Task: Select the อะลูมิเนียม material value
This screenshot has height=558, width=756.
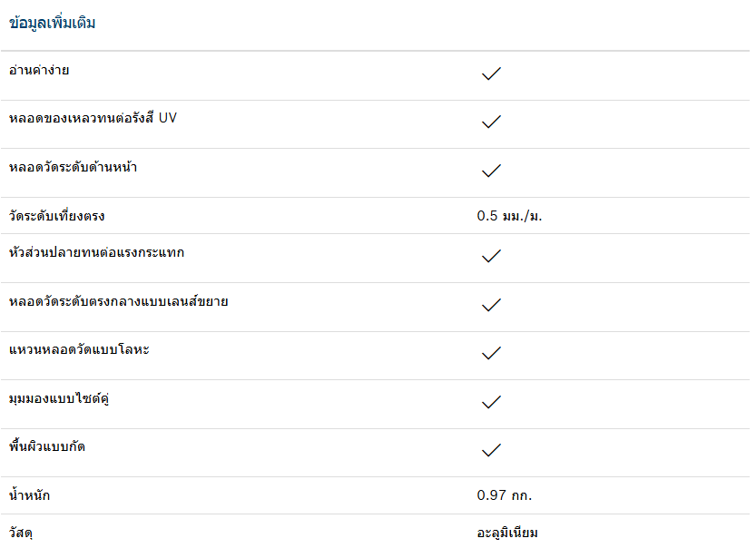Action: click(x=507, y=533)
